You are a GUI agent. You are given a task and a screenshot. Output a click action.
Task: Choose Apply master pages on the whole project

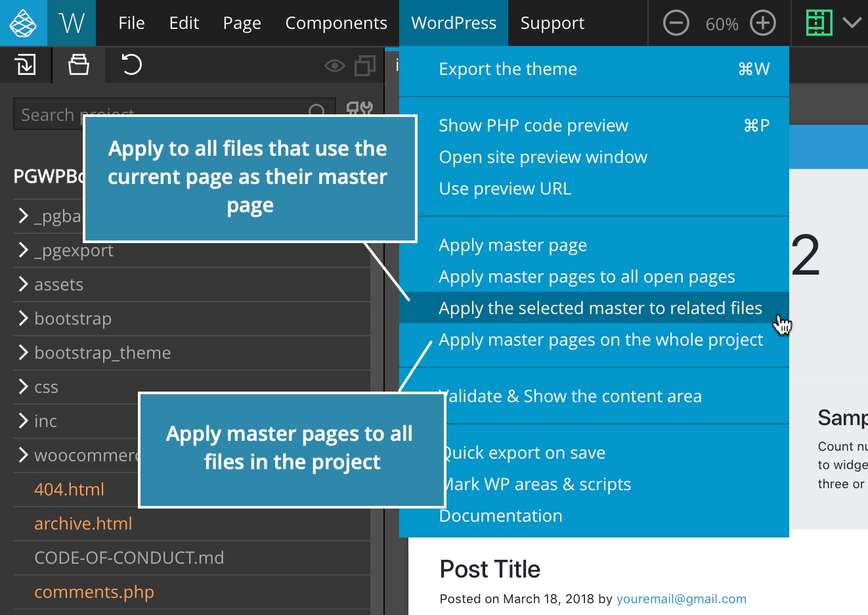[594, 340]
